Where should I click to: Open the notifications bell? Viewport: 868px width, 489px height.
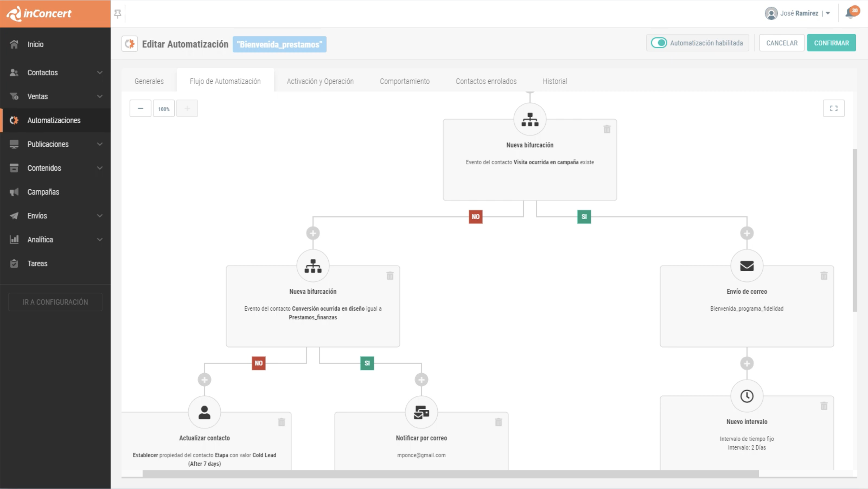pyautogui.click(x=850, y=13)
